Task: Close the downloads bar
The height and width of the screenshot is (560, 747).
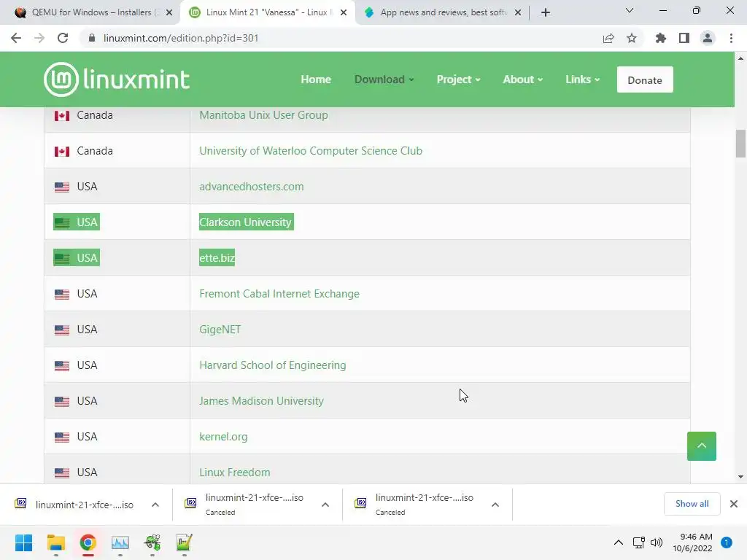Action: click(x=734, y=504)
